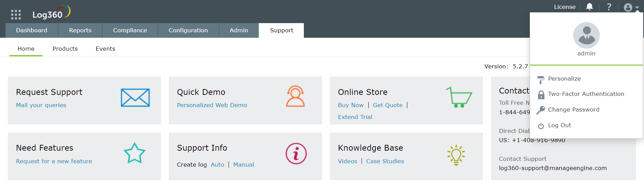This screenshot has height=186, width=644.
Task: Switch to the Compliance tab
Action: (130, 30)
